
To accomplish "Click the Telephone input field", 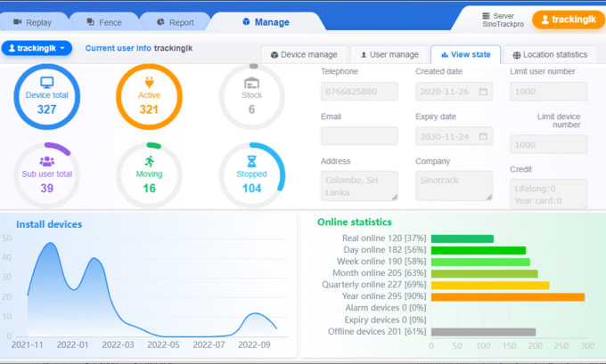I will click(x=359, y=92).
